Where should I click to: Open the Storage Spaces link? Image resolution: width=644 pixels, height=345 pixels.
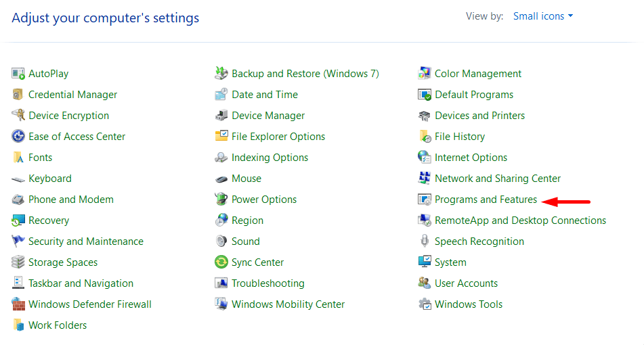(x=63, y=262)
